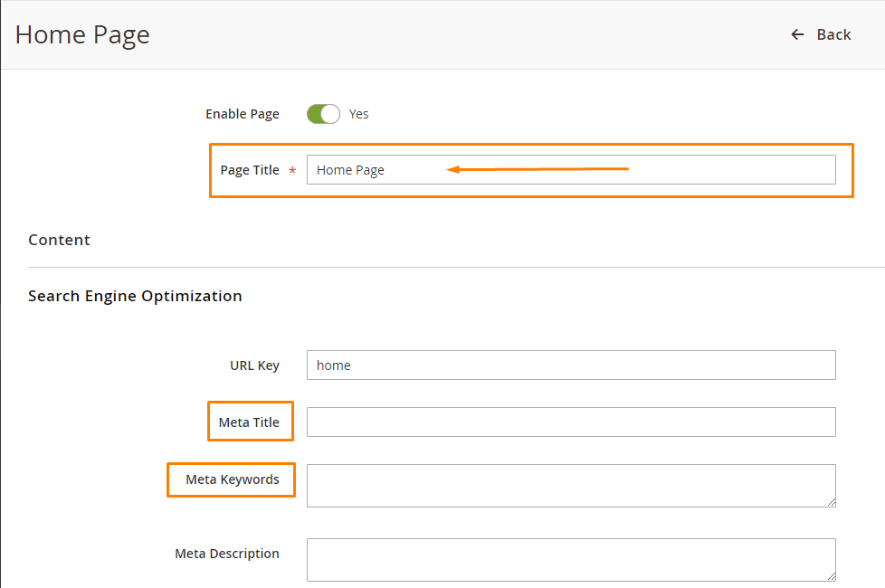Collapse the Search Engine Optimization section

click(135, 296)
